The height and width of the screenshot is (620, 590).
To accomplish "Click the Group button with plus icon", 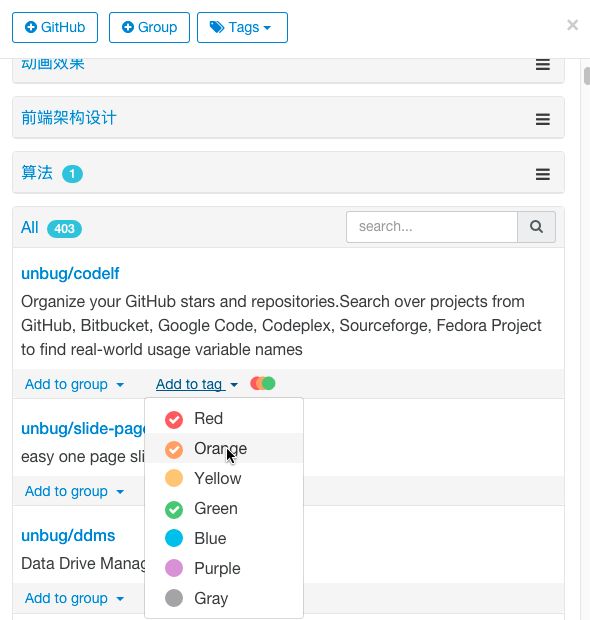I will click(149, 27).
